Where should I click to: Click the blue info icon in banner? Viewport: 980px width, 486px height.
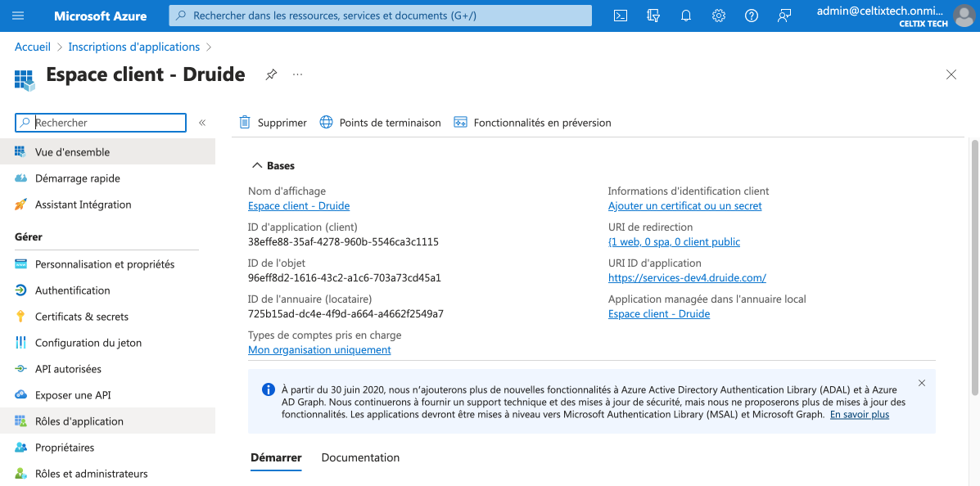pyautogui.click(x=268, y=389)
